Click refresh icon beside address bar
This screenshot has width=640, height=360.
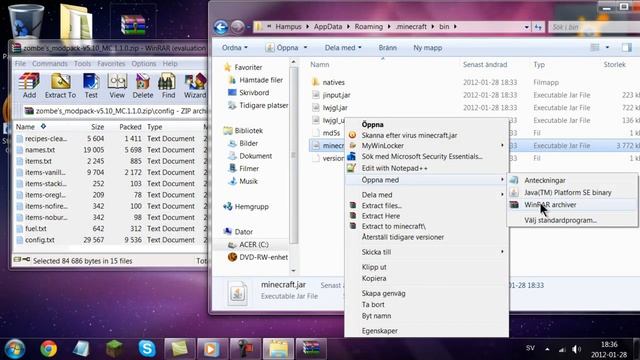pyautogui.click(x=538, y=27)
